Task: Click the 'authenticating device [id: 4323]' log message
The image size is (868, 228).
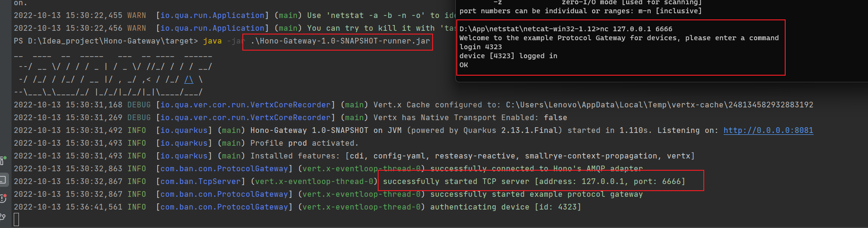Action: pos(505,207)
